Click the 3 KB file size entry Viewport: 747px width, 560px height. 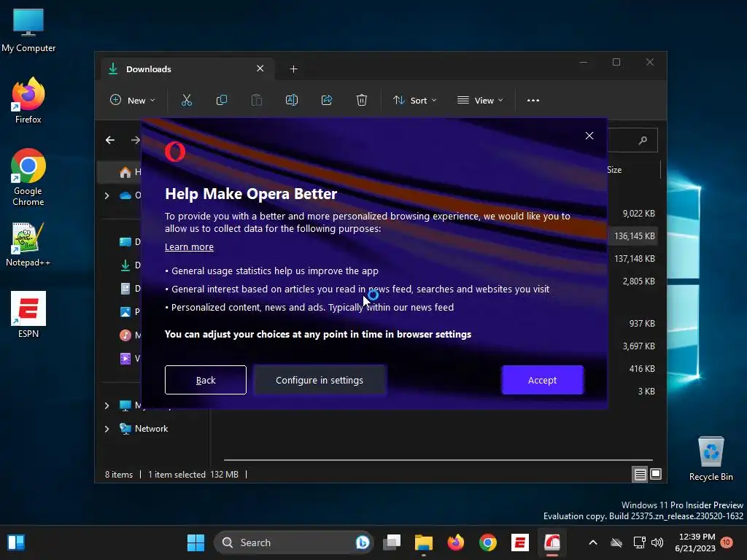(646, 392)
